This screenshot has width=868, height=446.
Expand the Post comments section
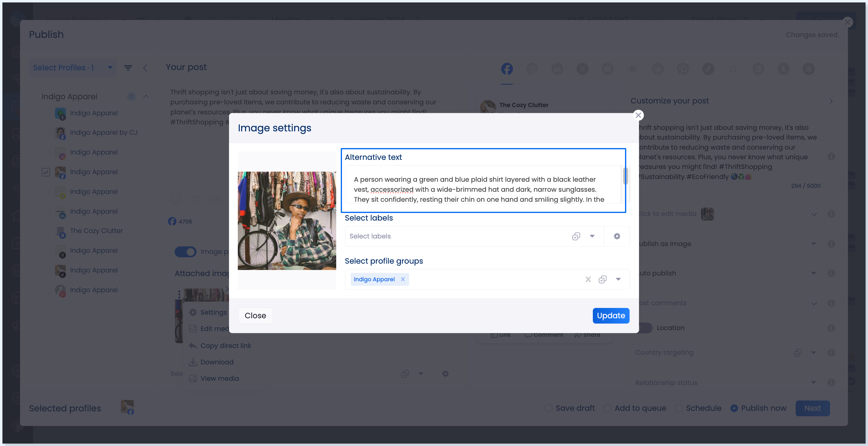(x=814, y=303)
